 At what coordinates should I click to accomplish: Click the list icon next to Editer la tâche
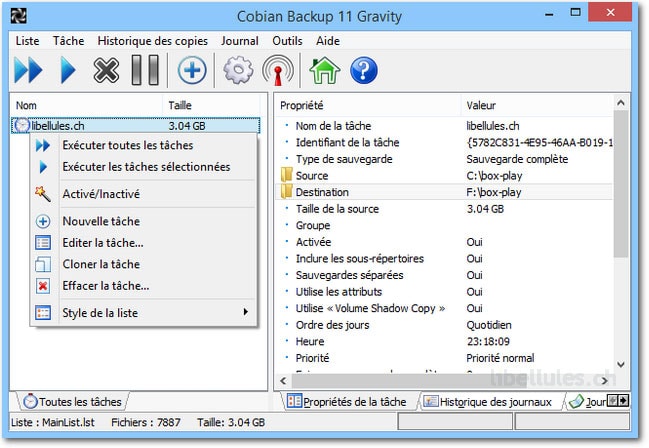pos(43,243)
